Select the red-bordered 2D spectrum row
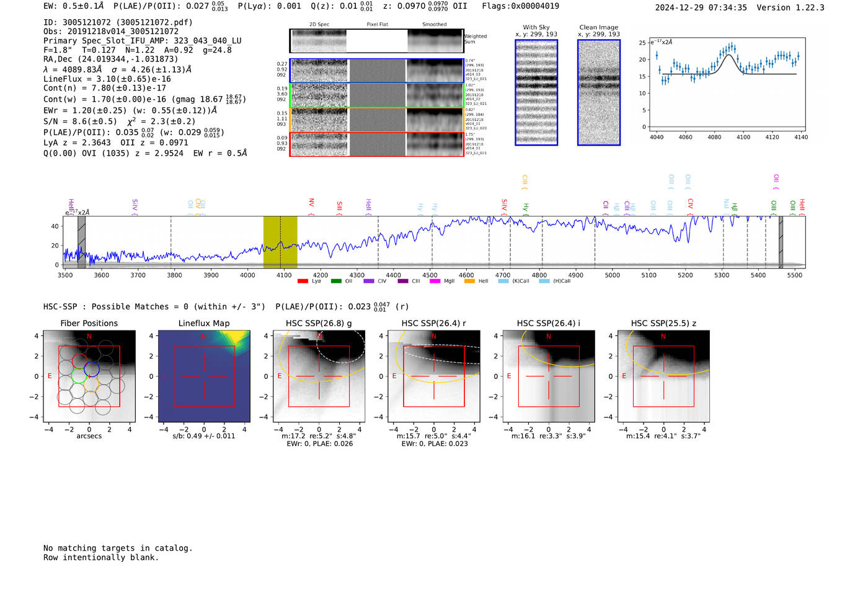868x591 pixels. [x=377, y=144]
